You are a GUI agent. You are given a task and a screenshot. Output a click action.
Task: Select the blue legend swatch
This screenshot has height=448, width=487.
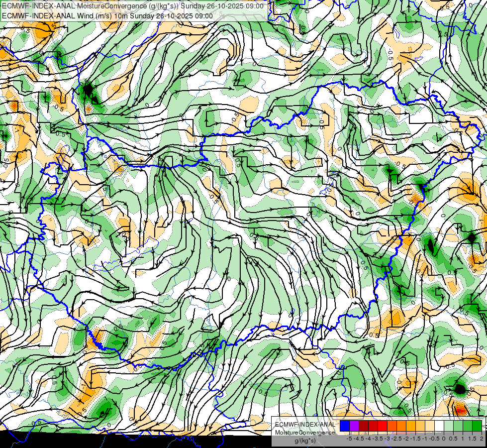click(345, 426)
